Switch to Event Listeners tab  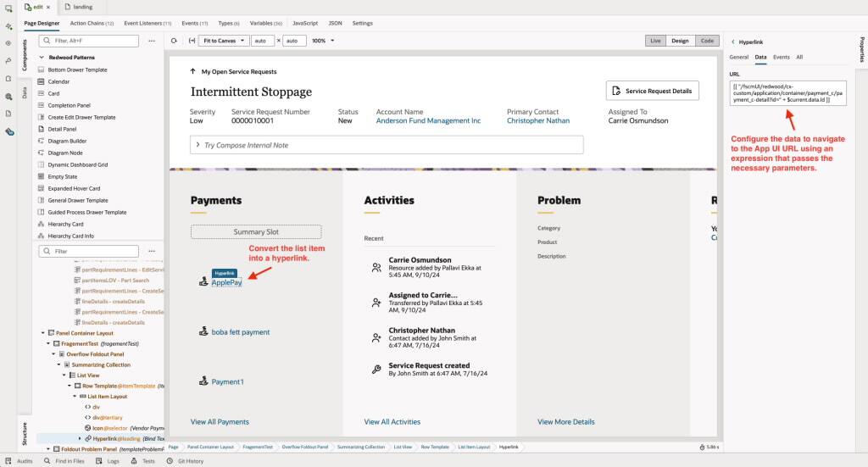click(147, 23)
